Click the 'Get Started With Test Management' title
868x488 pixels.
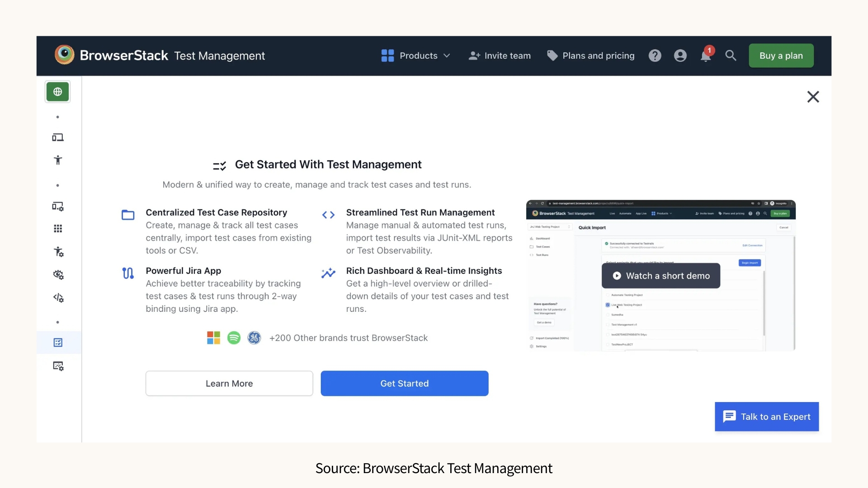328,164
